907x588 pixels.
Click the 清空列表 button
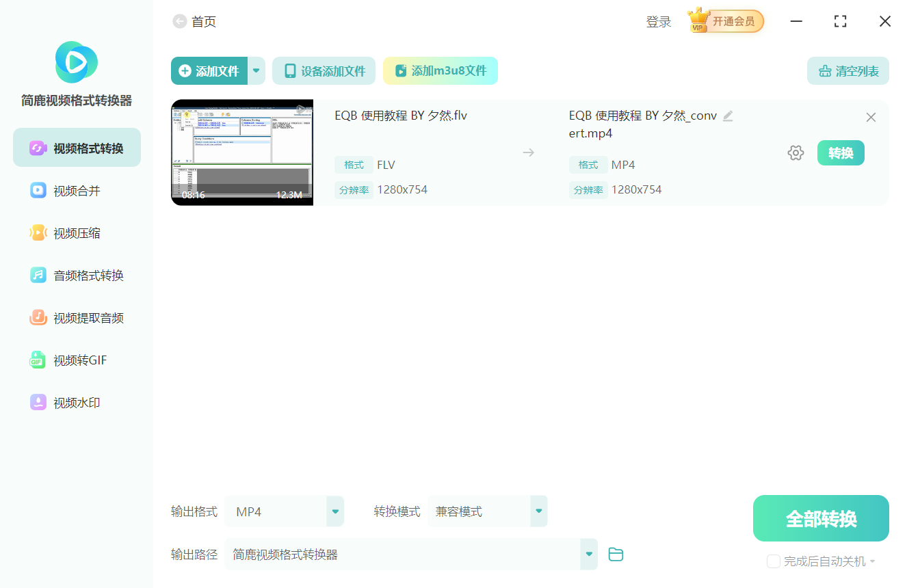pyautogui.click(x=848, y=71)
